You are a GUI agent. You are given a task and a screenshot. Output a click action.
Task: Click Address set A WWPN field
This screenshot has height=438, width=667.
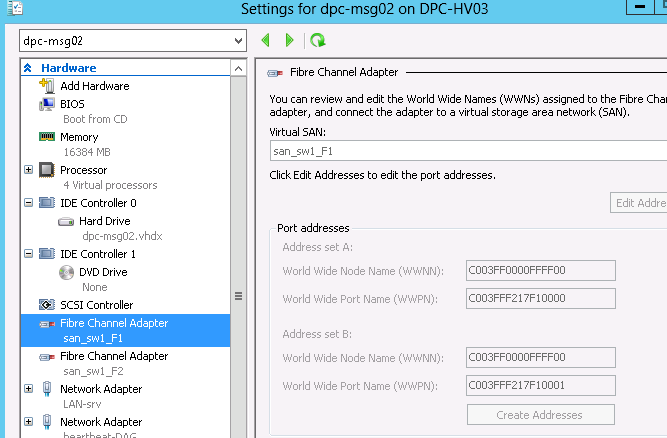point(540,299)
